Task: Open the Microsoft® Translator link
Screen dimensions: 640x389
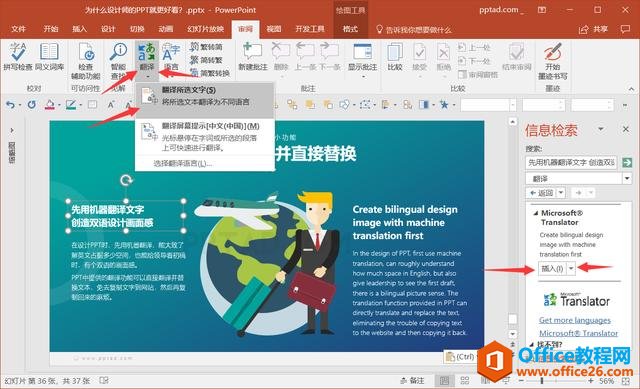Action: (x=578, y=333)
